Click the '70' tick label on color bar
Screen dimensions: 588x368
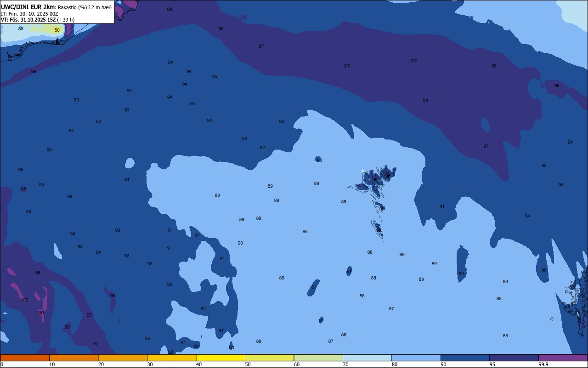pyautogui.click(x=345, y=364)
